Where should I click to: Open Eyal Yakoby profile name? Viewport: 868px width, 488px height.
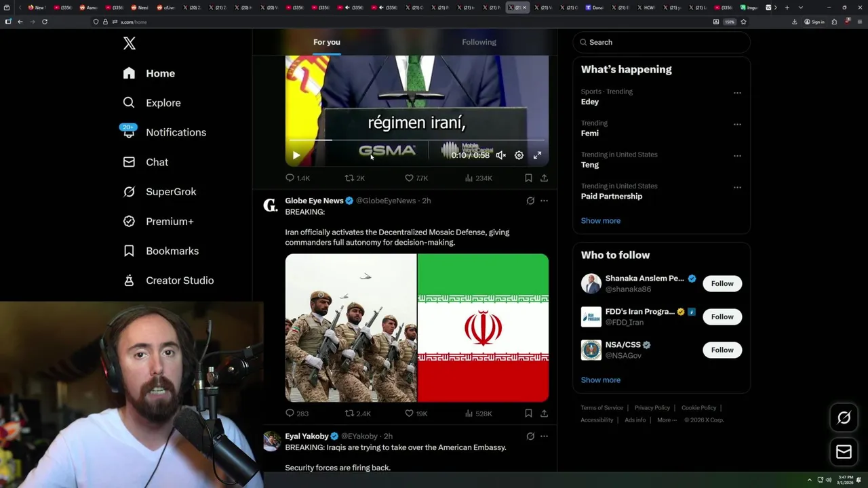307,436
